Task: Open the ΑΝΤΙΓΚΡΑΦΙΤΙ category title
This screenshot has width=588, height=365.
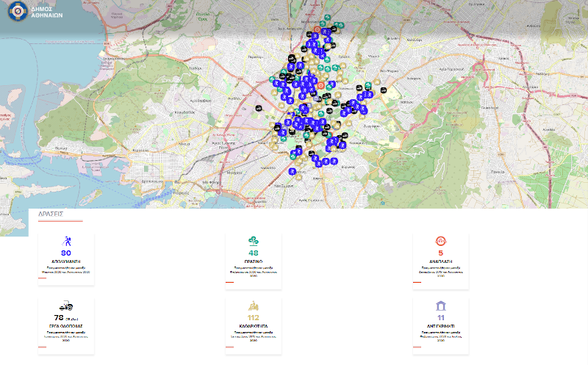Action: (441, 325)
